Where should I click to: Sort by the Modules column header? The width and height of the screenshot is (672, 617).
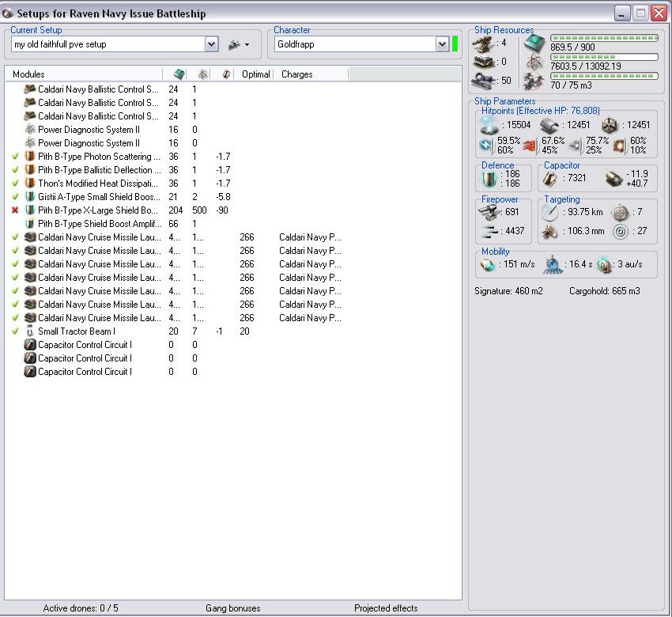[28, 74]
